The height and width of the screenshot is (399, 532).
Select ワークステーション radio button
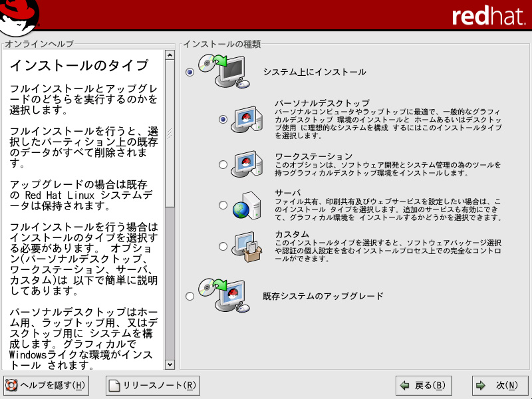[223, 164]
